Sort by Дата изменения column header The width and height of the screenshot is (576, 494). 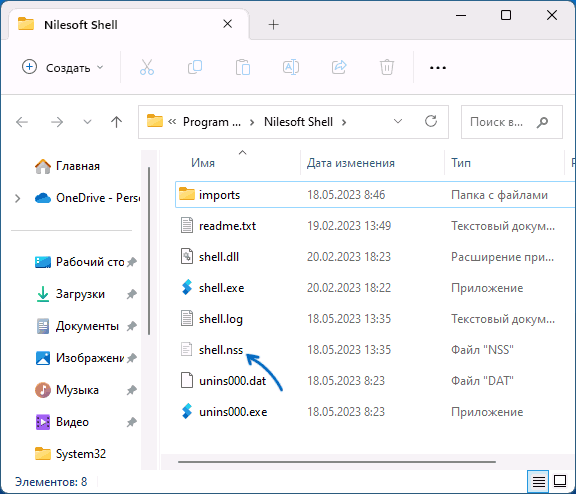pyautogui.click(x=351, y=163)
